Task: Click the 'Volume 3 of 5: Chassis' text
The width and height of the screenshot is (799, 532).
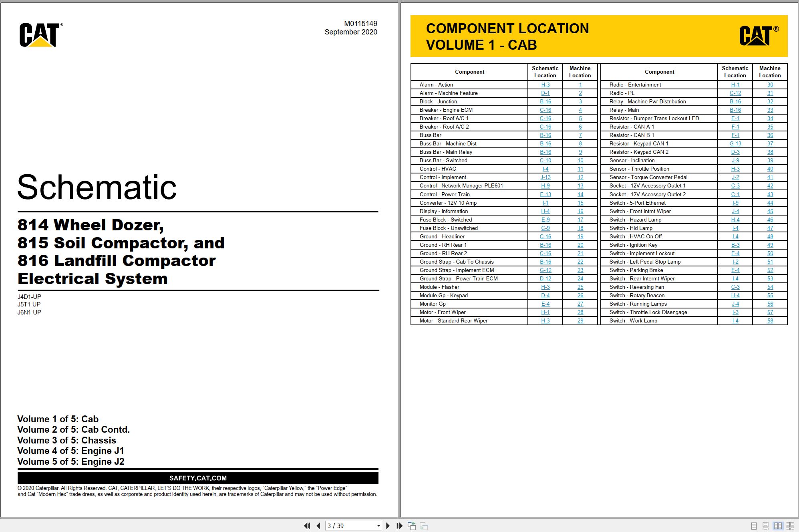Action: point(66,440)
